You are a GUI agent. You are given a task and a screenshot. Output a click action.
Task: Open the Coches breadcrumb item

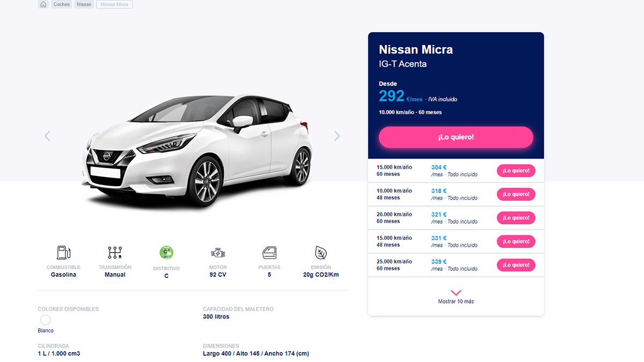click(x=62, y=4)
